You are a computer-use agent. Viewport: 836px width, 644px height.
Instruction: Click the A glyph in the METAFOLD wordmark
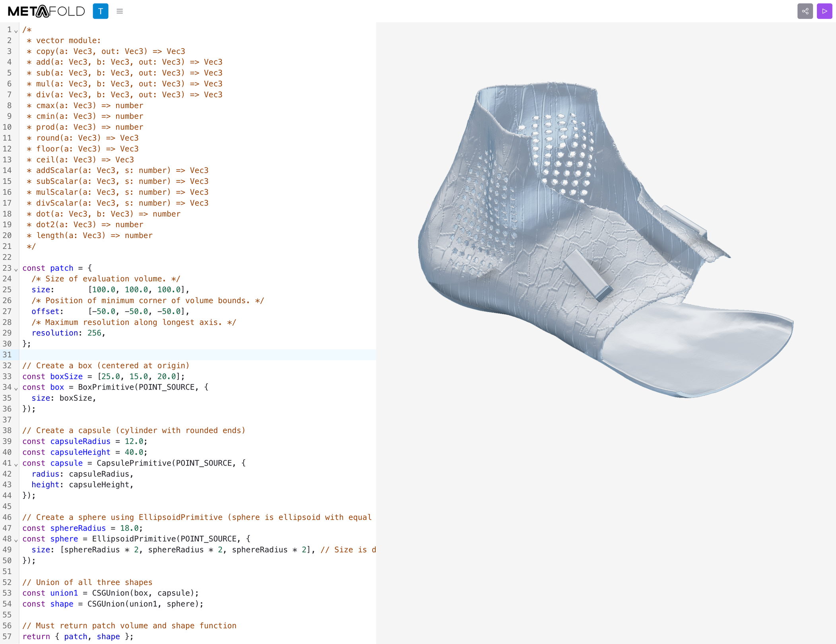[42, 11]
